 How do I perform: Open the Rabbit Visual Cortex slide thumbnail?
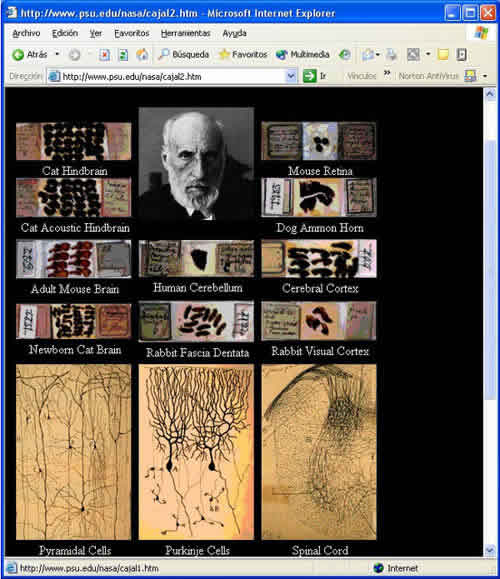point(319,321)
